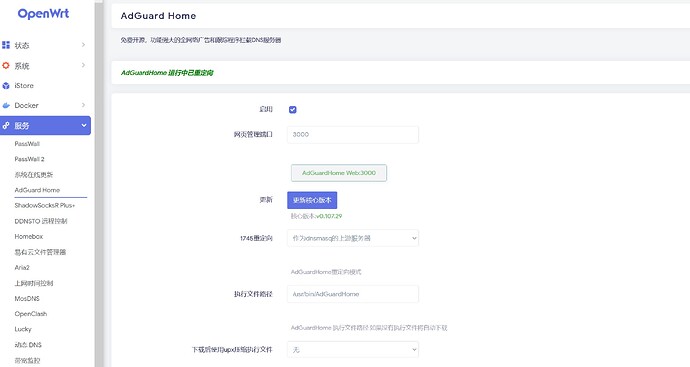Expand the 状态 menu chevron
Screen dimensions: 690x367
(83, 45)
